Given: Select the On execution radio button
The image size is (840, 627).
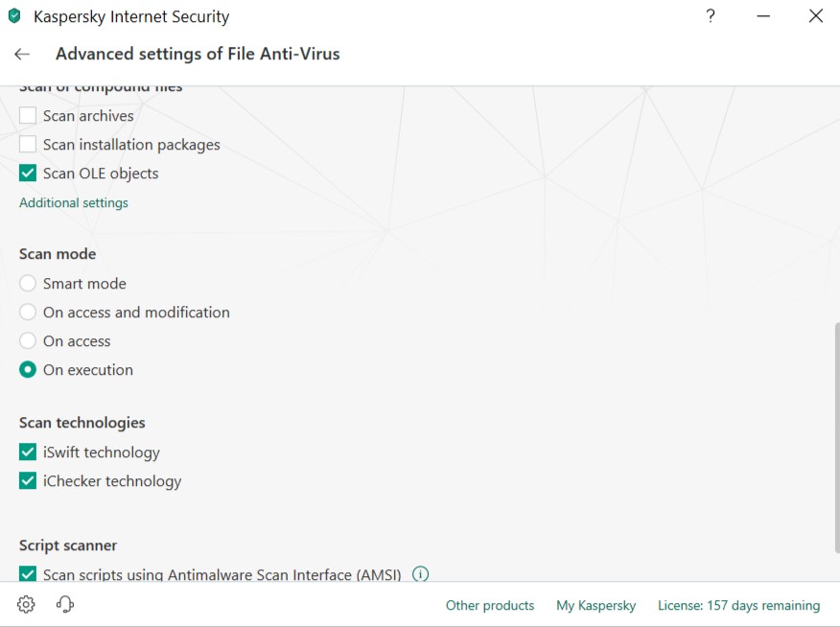Looking at the screenshot, I should 28,370.
